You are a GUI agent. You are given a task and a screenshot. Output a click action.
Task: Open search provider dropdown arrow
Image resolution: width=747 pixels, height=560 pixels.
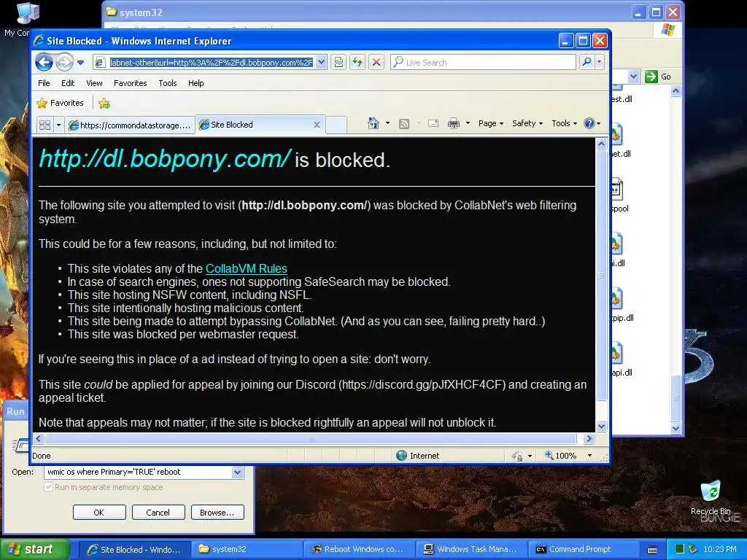tap(600, 62)
